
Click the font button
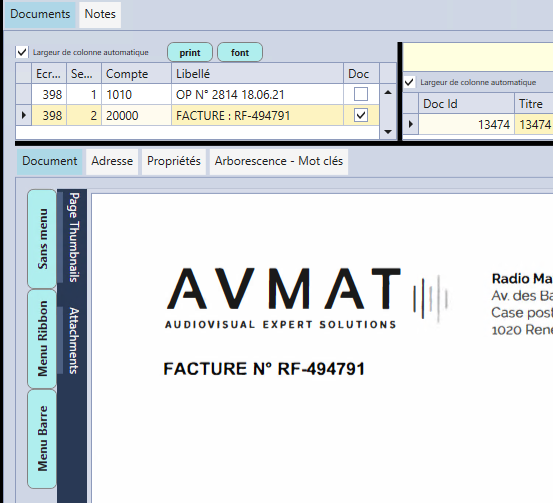(x=240, y=52)
